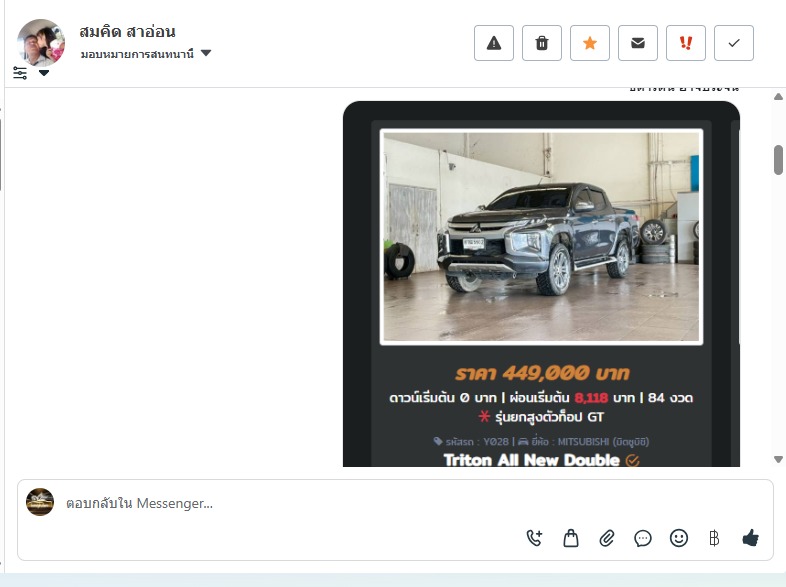Open filter settings sliders icon
This screenshot has height=587, width=786.
pos(20,73)
